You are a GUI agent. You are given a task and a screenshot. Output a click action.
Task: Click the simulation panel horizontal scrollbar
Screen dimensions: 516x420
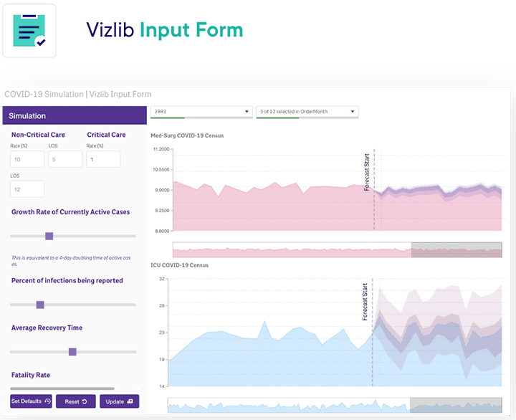pos(62,388)
